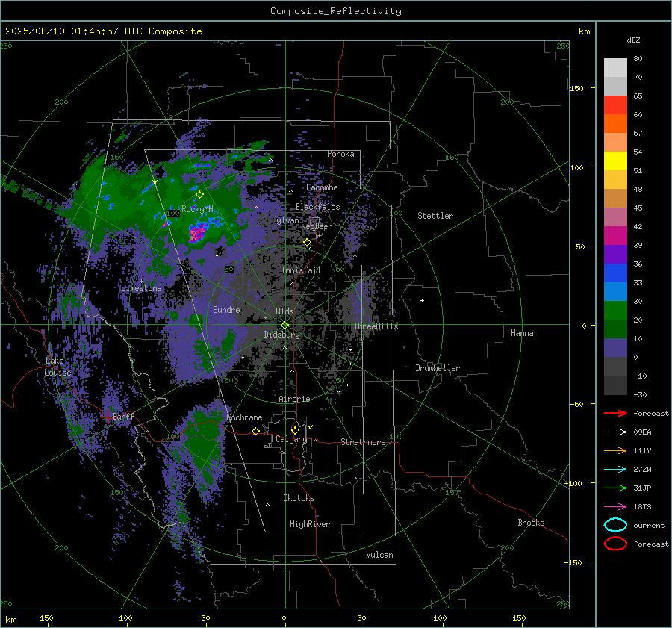Click yellow diamond marker below Cochrane

256,431
